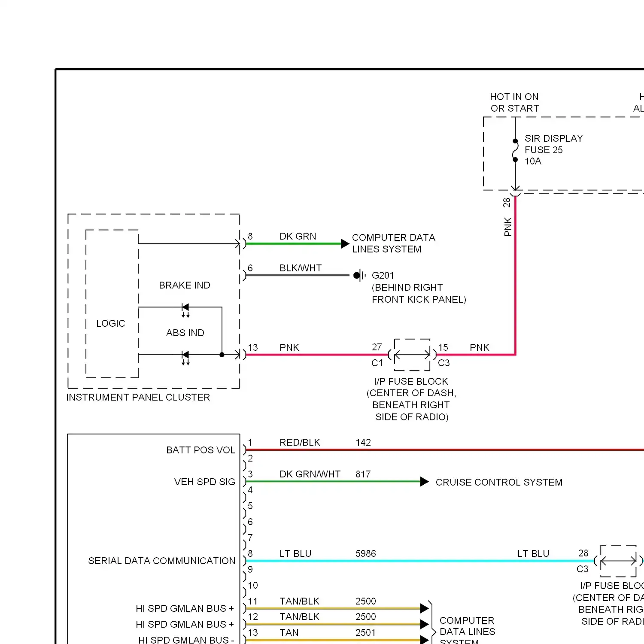Click "PNK" label next to cluster pin 13
This screenshot has width=644, height=644.
(x=289, y=348)
